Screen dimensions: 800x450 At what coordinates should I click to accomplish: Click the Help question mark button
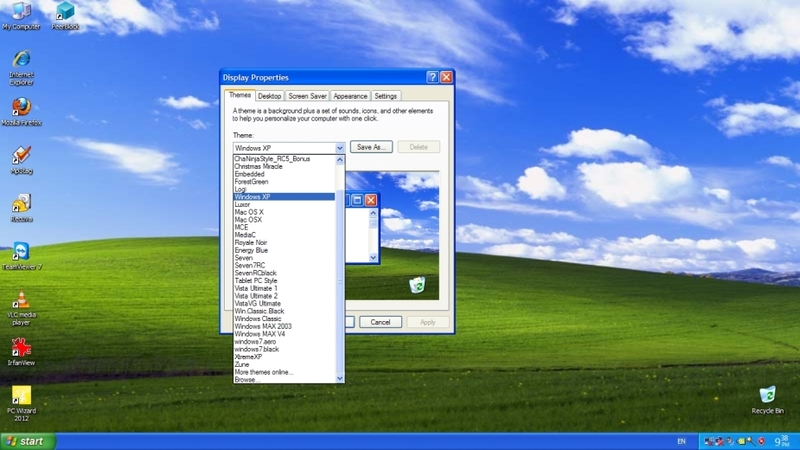[x=432, y=77]
